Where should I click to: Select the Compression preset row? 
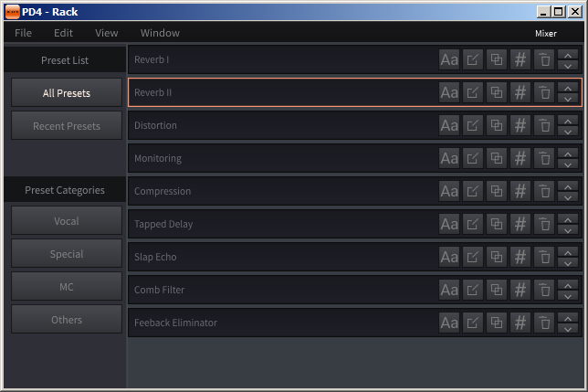point(355,191)
